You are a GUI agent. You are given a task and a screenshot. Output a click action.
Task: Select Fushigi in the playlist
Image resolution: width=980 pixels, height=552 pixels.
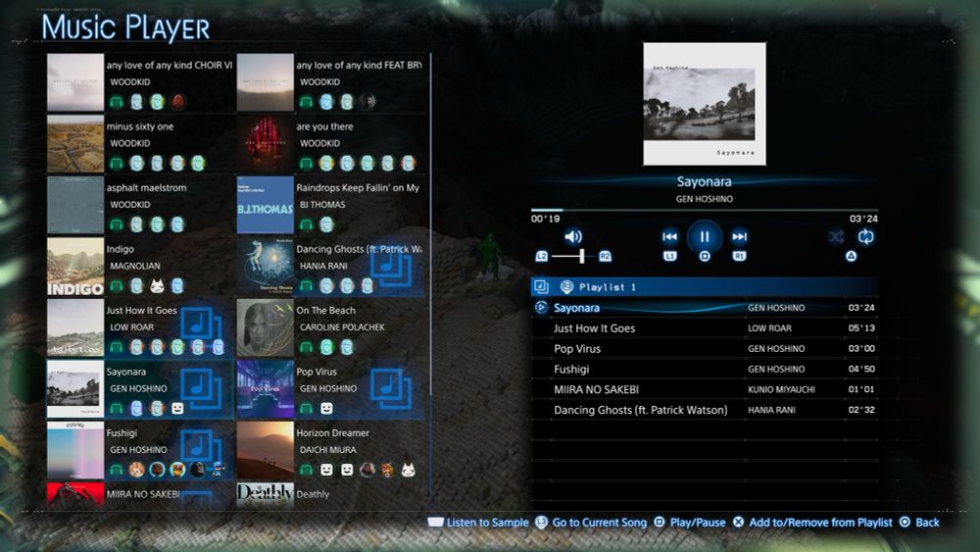click(705, 369)
